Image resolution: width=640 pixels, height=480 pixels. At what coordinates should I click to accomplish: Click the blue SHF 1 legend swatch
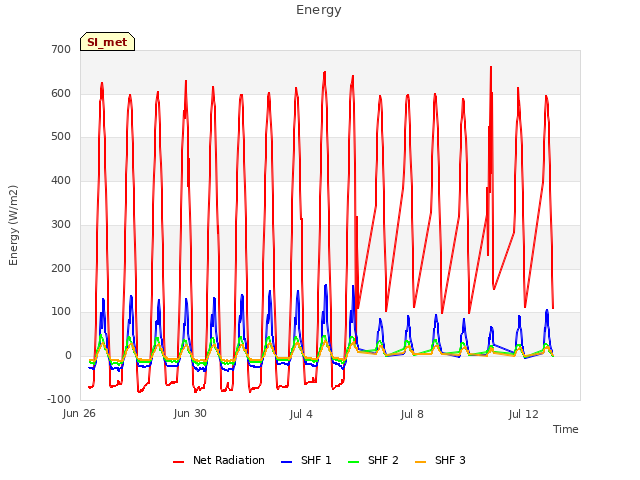tap(287, 462)
